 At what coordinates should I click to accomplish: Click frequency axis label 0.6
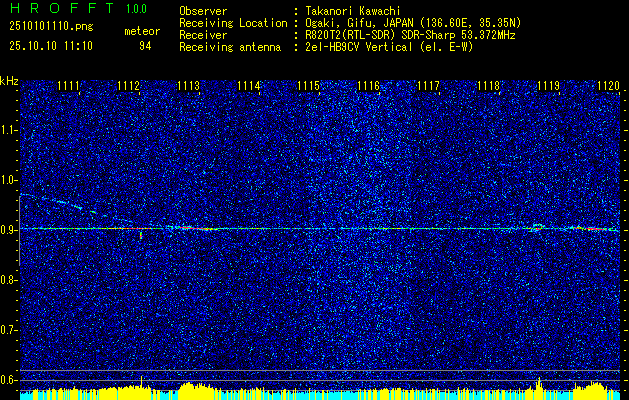pos(8,380)
